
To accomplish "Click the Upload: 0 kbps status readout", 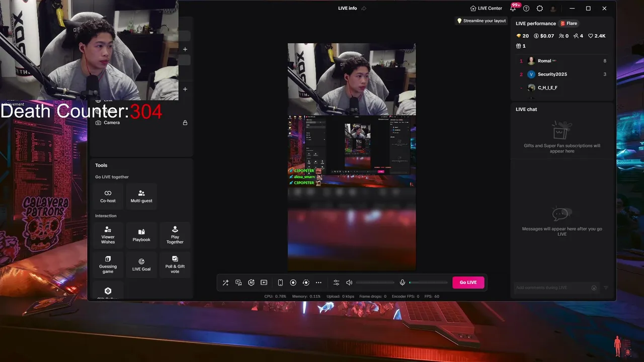I will tap(340, 296).
